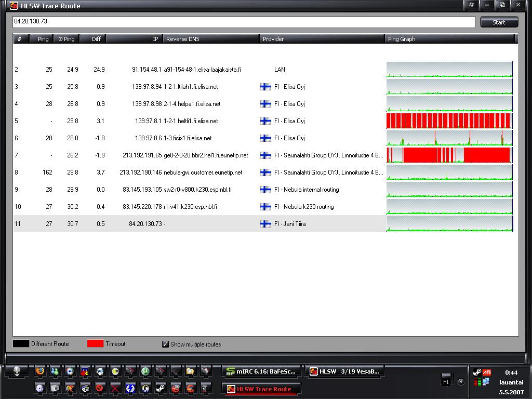Launch the yellow-green ball icon shortcut
This screenshot has height=399, width=532.
[x=115, y=371]
